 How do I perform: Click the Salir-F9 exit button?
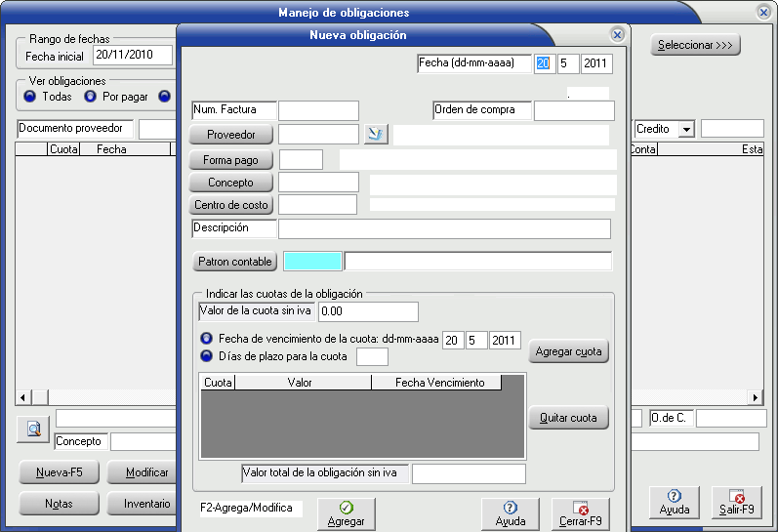tap(736, 503)
